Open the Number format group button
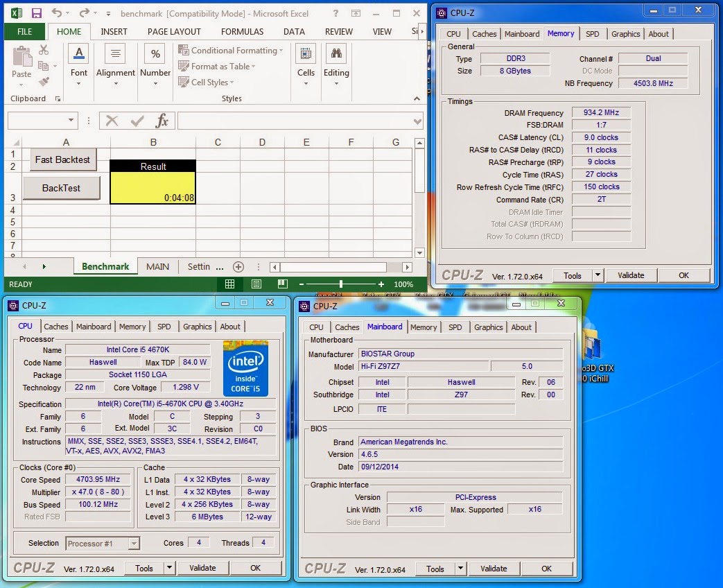This screenshot has width=723, height=588. point(155,65)
